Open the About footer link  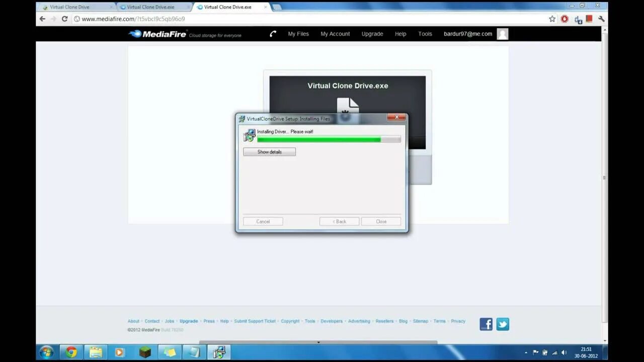click(133, 321)
